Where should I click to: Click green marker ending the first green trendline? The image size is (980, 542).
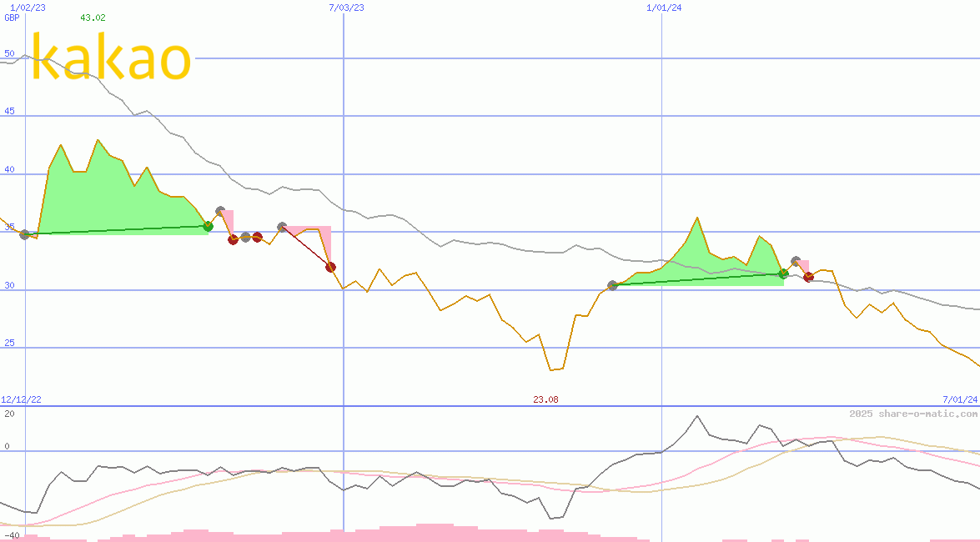click(x=208, y=226)
